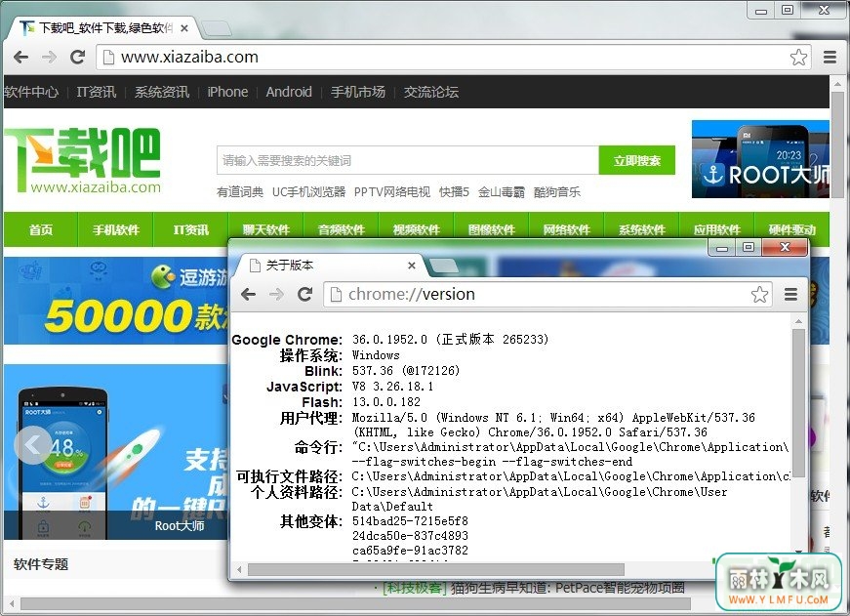Click the 36.0.1952.0 version number text

389,340
